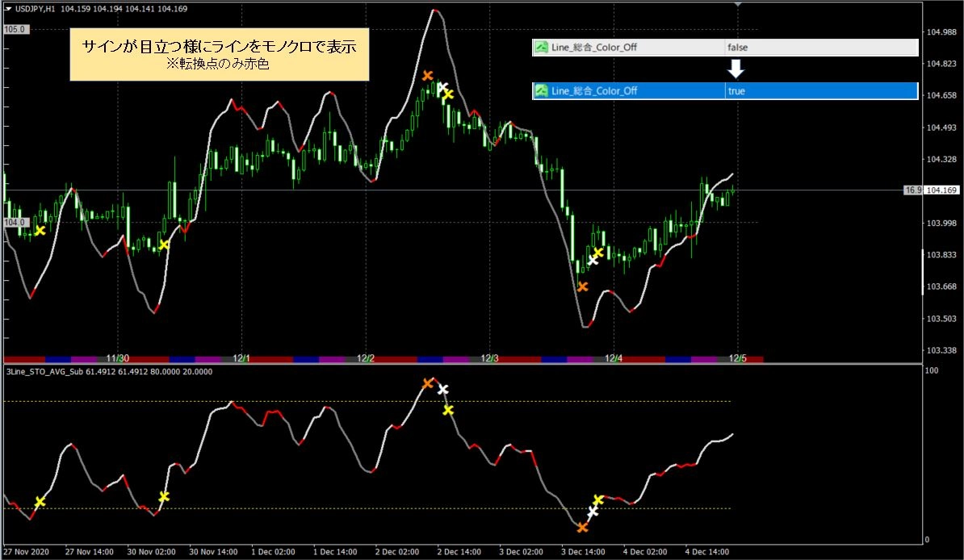The height and width of the screenshot is (560, 964).
Task: Click the white X marker near the main chart low
Action: click(593, 260)
